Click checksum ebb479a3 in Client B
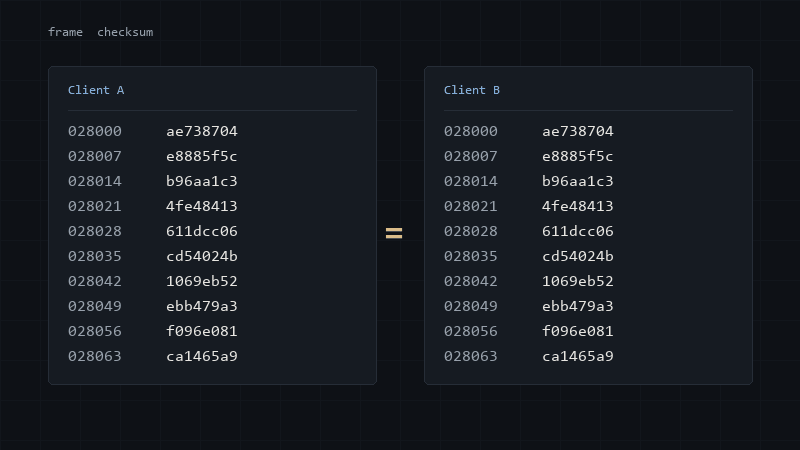Image resolution: width=800 pixels, height=450 pixels. [578, 306]
